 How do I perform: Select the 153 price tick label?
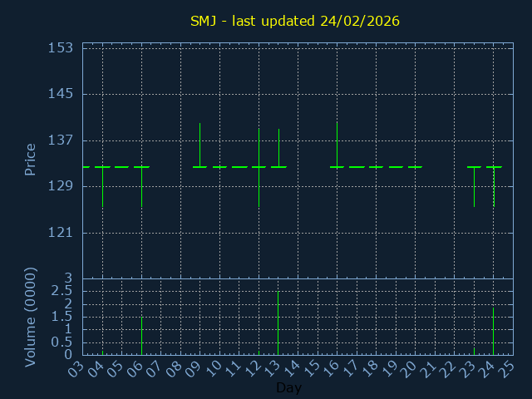coord(62,48)
